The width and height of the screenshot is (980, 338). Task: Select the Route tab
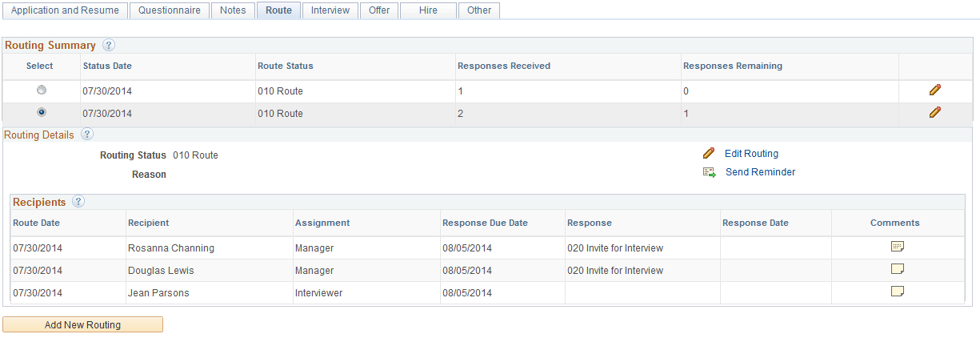click(279, 10)
